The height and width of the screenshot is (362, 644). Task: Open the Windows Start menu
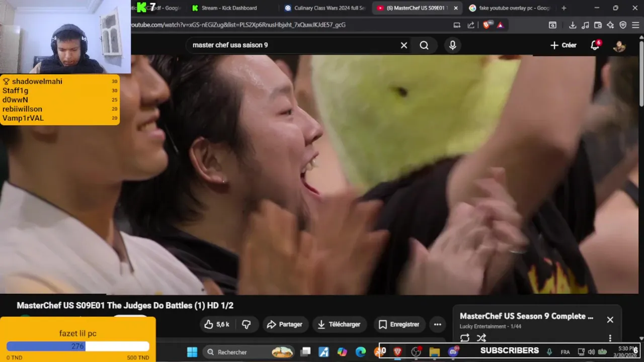192,352
